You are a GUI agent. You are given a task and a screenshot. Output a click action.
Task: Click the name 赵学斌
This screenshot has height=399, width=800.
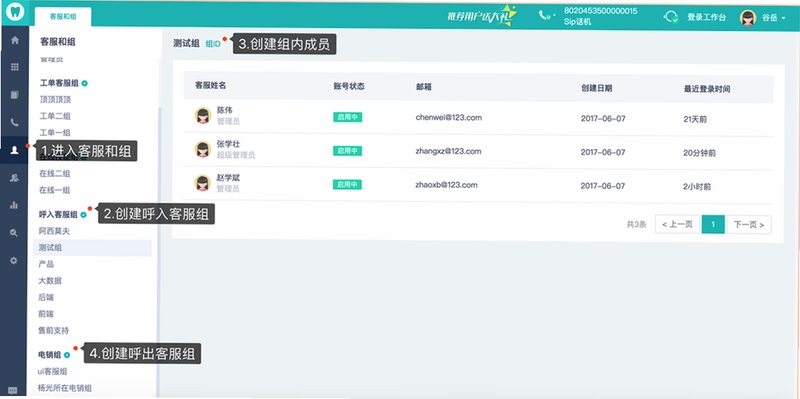pyautogui.click(x=229, y=178)
